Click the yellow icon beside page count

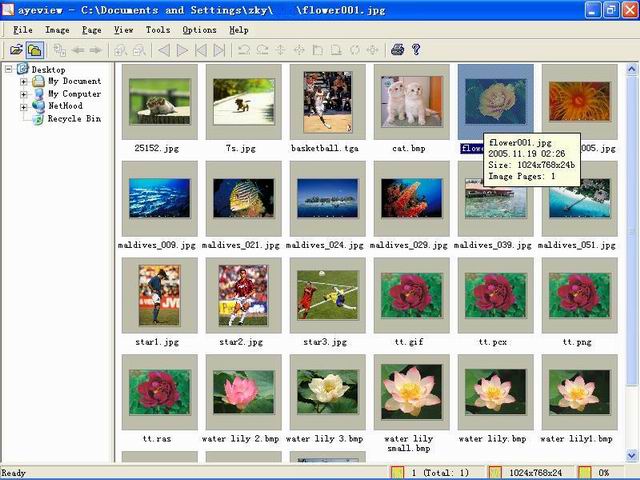[x=397, y=472]
